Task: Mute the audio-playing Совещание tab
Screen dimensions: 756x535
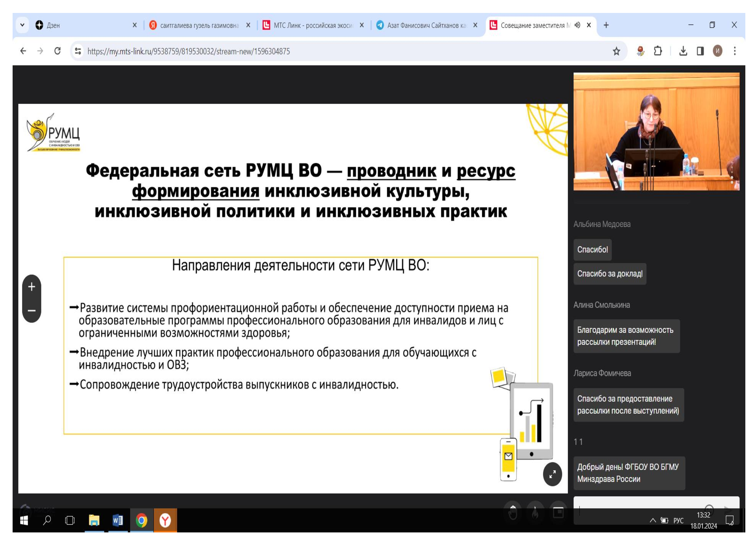Action: click(577, 25)
